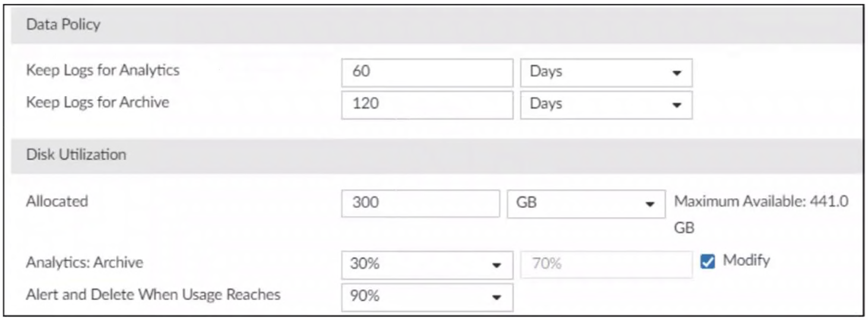868x320 pixels.
Task: Uncheck the Modify checkbox
Action: point(708,262)
